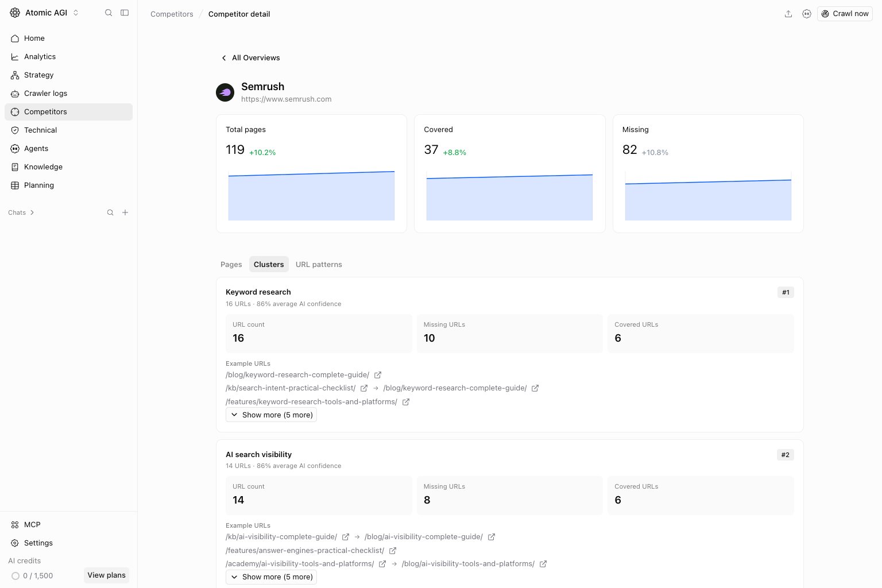Click the View plans button
The height and width of the screenshot is (588, 882).
tap(106, 575)
